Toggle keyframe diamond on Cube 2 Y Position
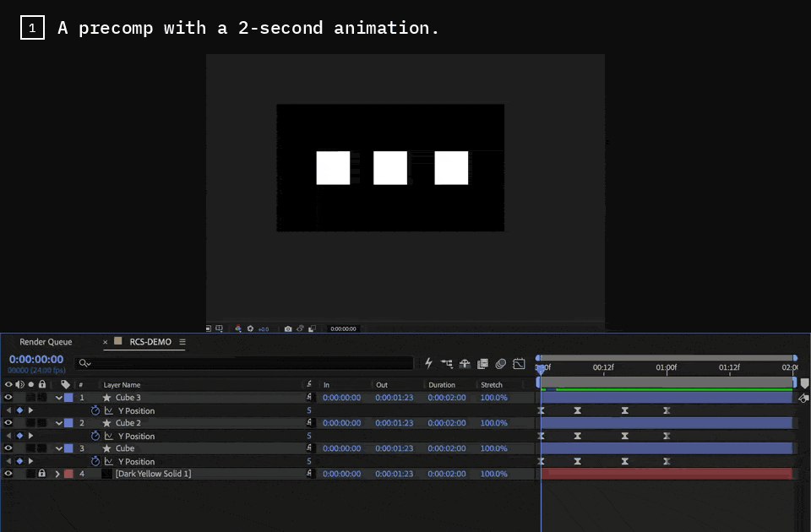Screen dimensions: 811x532 point(19,436)
